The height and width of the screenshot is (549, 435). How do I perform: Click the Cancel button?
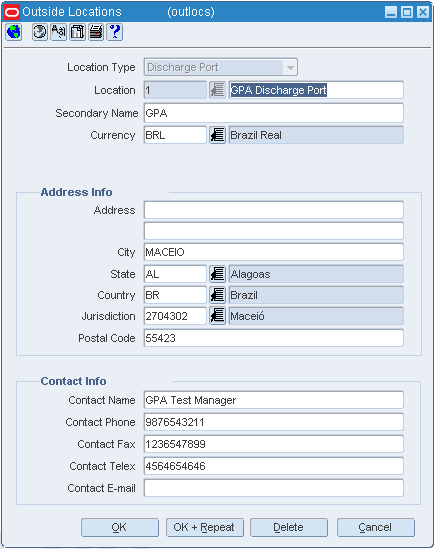376,527
